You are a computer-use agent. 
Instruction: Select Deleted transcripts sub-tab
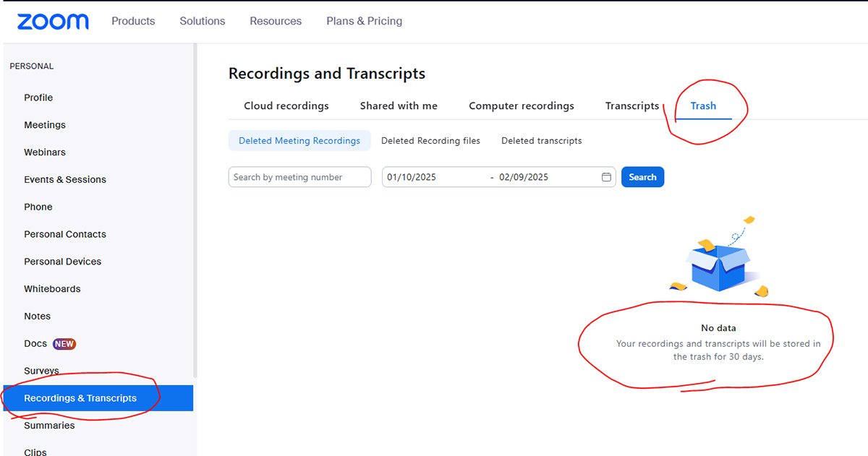pos(542,141)
